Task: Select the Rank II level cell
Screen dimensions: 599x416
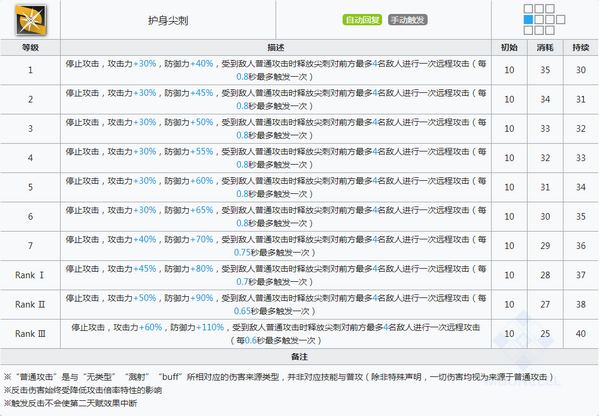Action: click(x=30, y=304)
